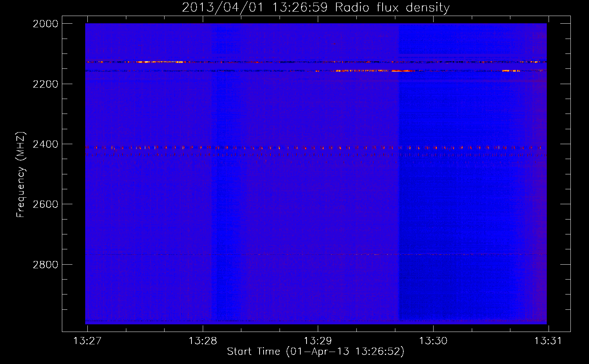This screenshot has height=364, width=589.
Task: Click the 2600 frequency tick label
Action: click(x=46, y=204)
